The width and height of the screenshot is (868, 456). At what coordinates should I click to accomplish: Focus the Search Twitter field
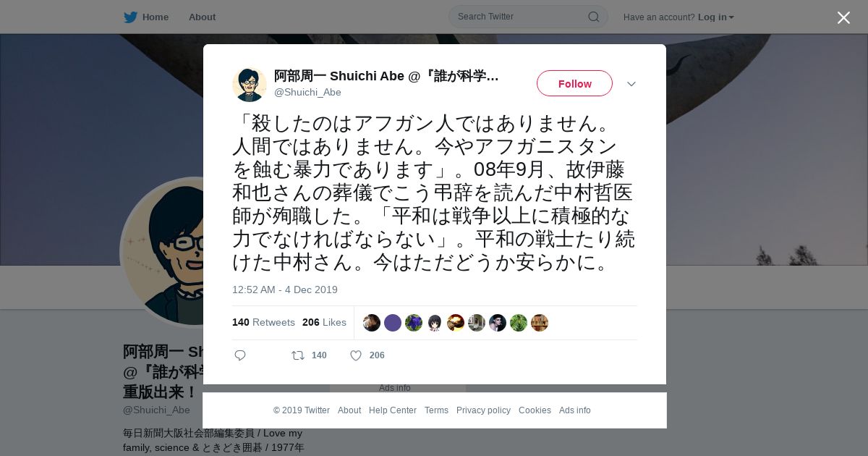pos(521,17)
